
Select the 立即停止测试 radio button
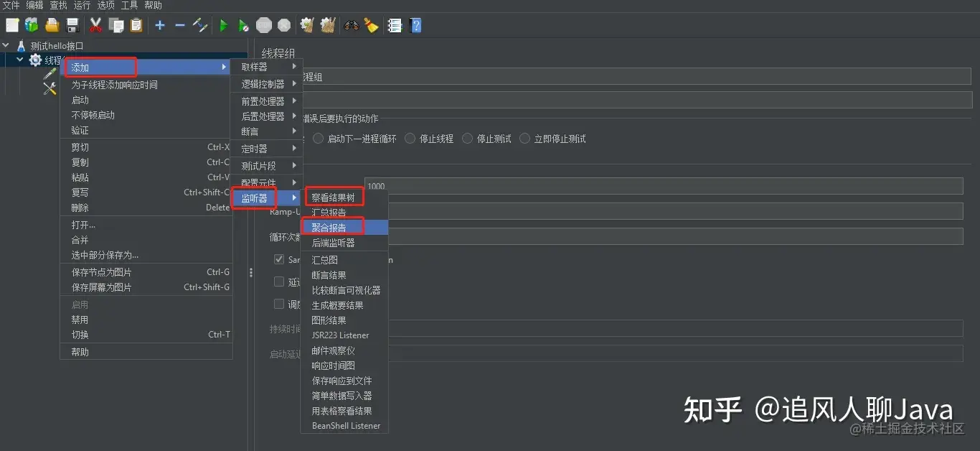point(525,139)
